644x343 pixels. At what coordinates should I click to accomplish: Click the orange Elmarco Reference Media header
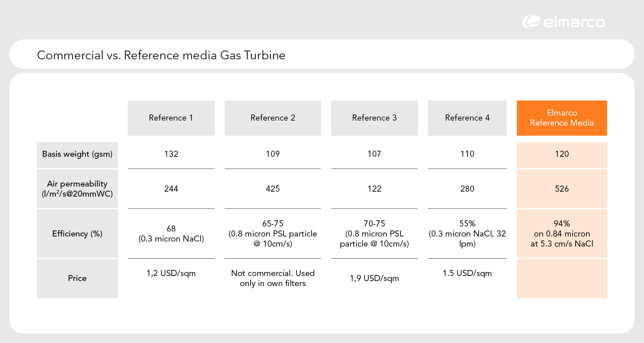562,118
